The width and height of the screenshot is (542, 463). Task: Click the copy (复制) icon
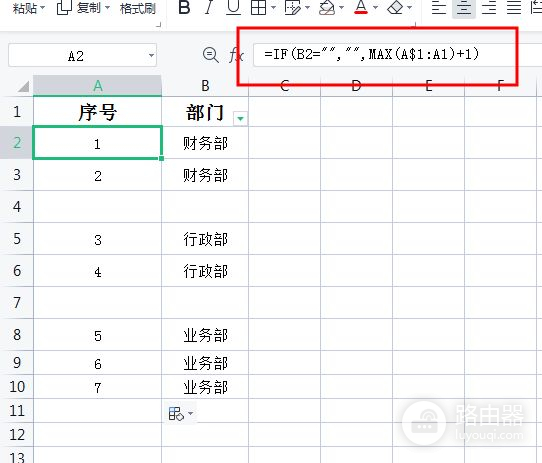(x=63, y=8)
